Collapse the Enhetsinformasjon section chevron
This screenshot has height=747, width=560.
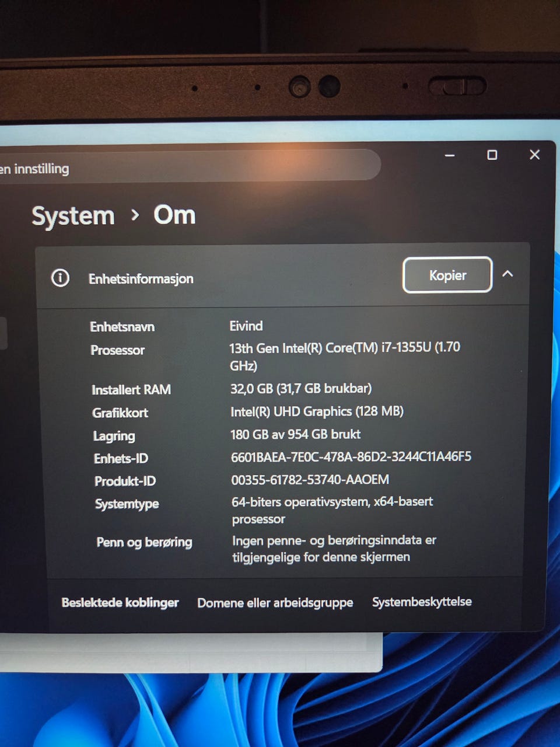(x=508, y=273)
